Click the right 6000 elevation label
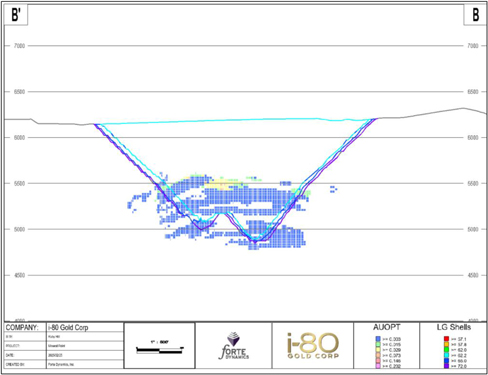Viewport: 488px width, 375px height. click(x=473, y=138)
